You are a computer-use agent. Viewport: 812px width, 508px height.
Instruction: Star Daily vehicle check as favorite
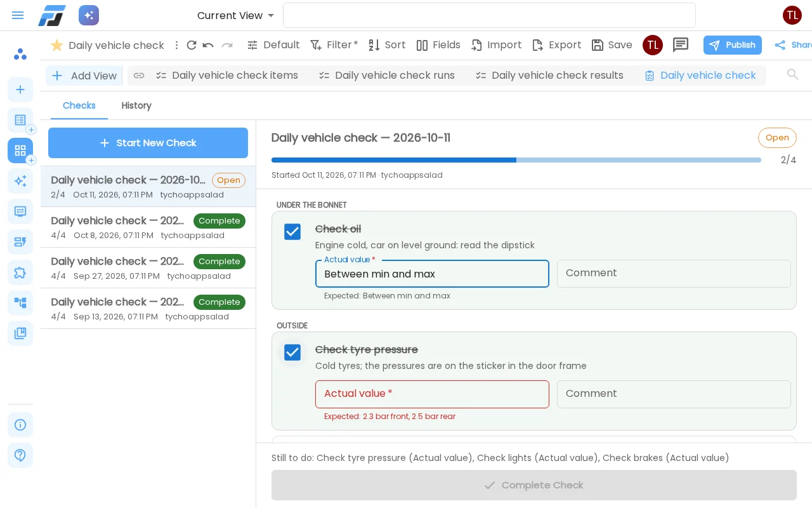57,45
